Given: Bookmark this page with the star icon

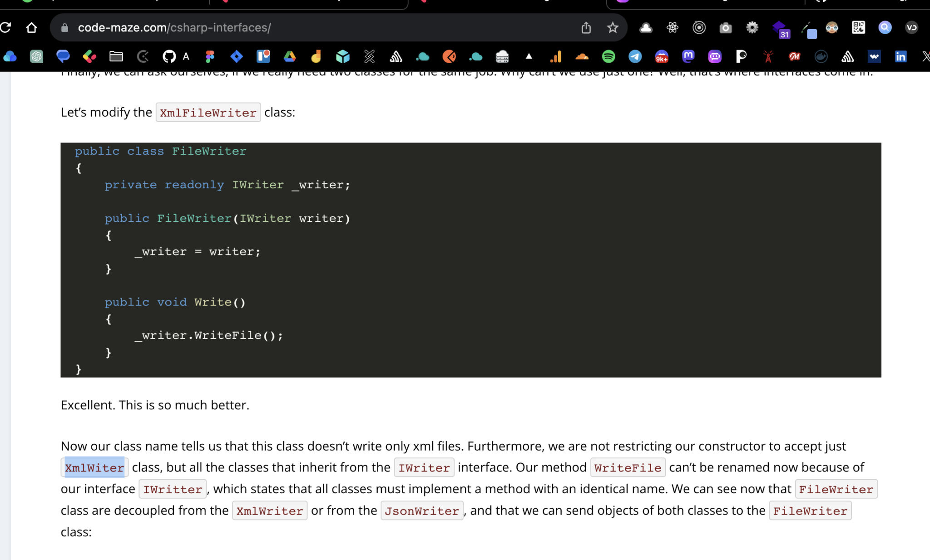Looking at the screenshot, I should [x=613, y=28].
